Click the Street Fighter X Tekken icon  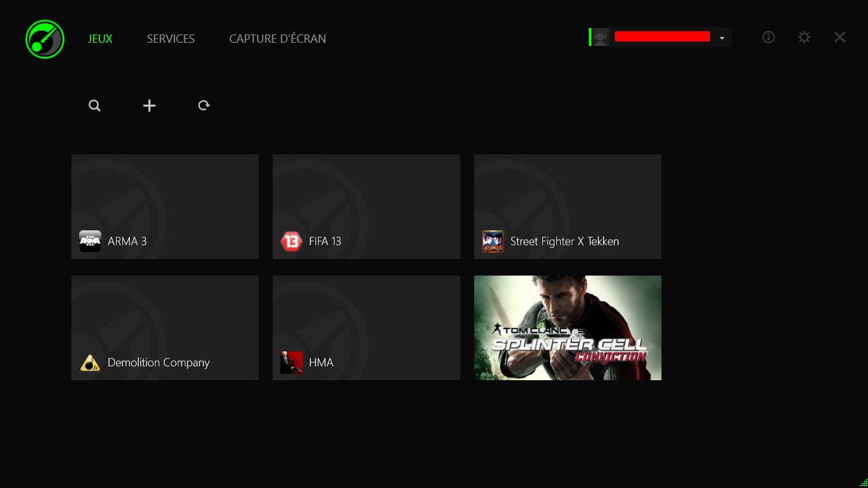(x=493, y=241)
